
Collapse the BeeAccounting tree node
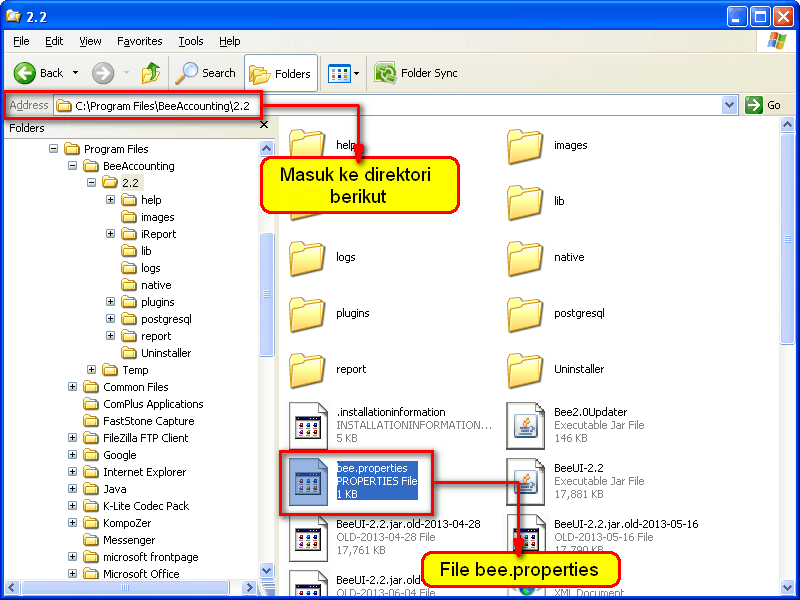(x=72, y=166)
